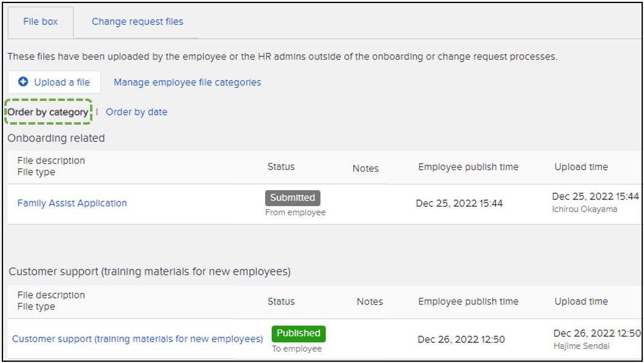Switch to the File box tab
This screenshot has width=644, height=363.
point(41,21)
